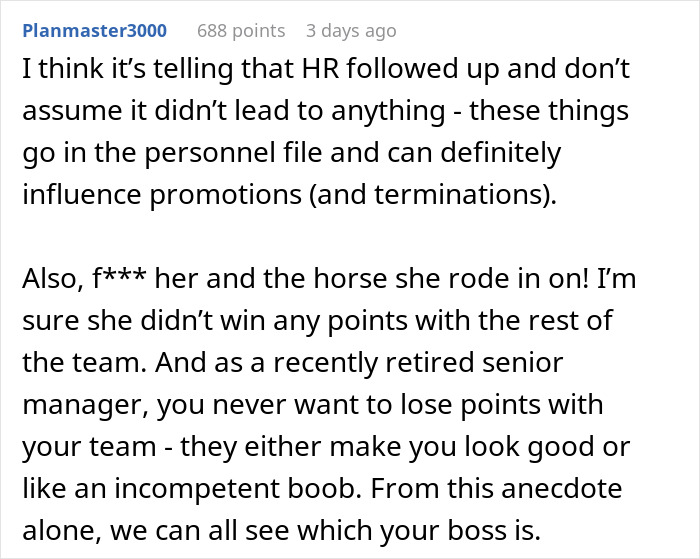
Task: Click the word "anecdote" in the comment
Action: 562,488
